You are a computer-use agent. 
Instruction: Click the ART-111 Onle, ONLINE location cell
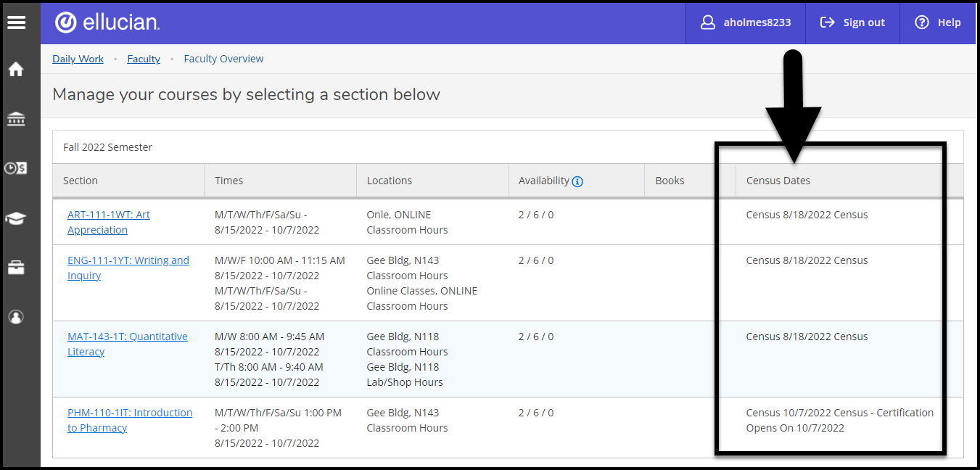click(x=399, y=215)
